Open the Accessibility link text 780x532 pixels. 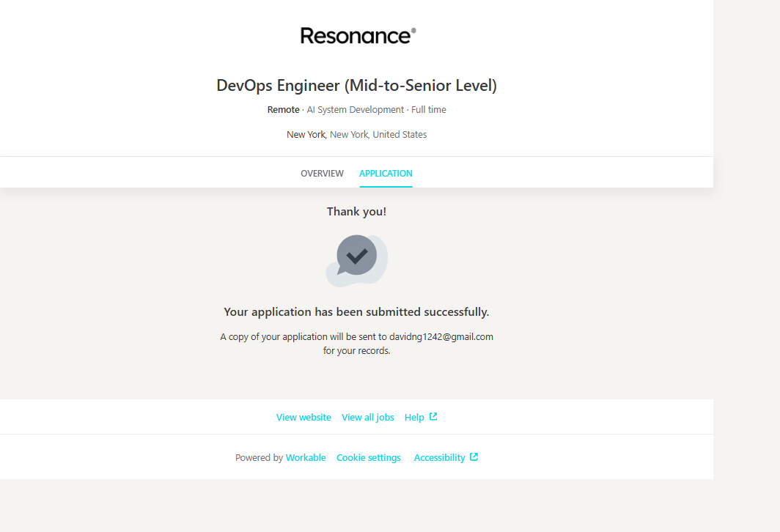tap(439, 458)
